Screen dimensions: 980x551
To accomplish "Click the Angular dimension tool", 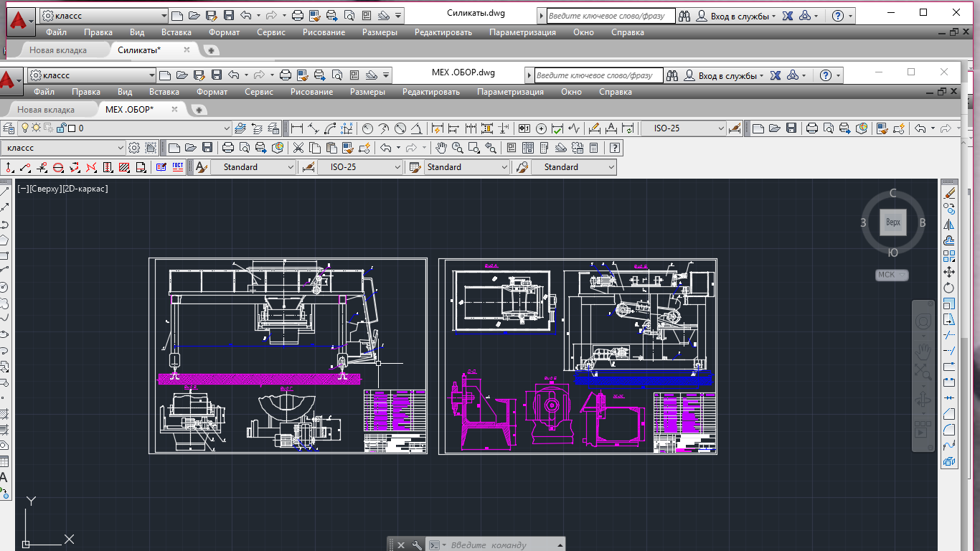I will 418,128.
